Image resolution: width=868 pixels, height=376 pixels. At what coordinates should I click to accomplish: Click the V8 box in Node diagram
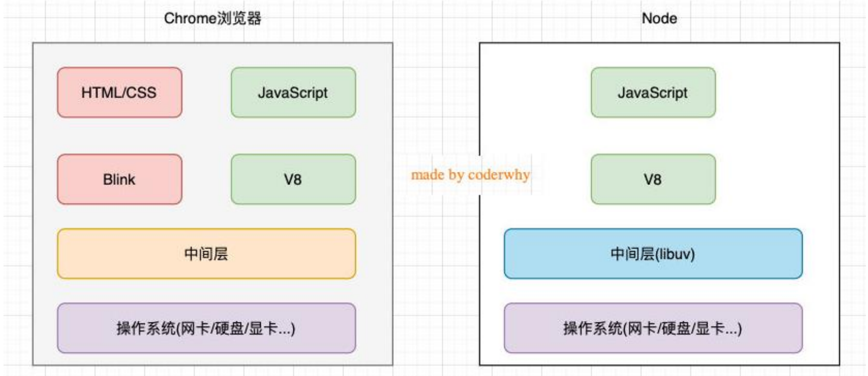pyautogui.click(x=653, y=179)
